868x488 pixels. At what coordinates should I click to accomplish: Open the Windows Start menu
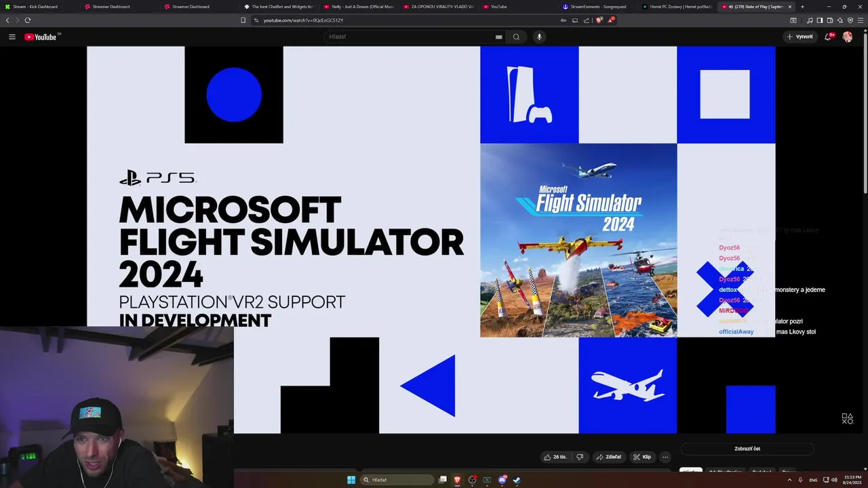[351, 480]
